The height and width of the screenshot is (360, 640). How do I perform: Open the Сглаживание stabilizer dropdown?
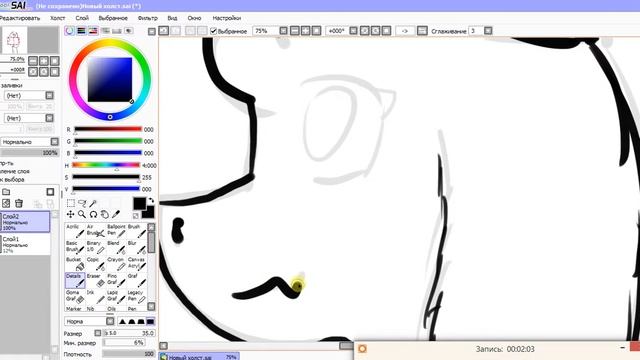point(488,31)
